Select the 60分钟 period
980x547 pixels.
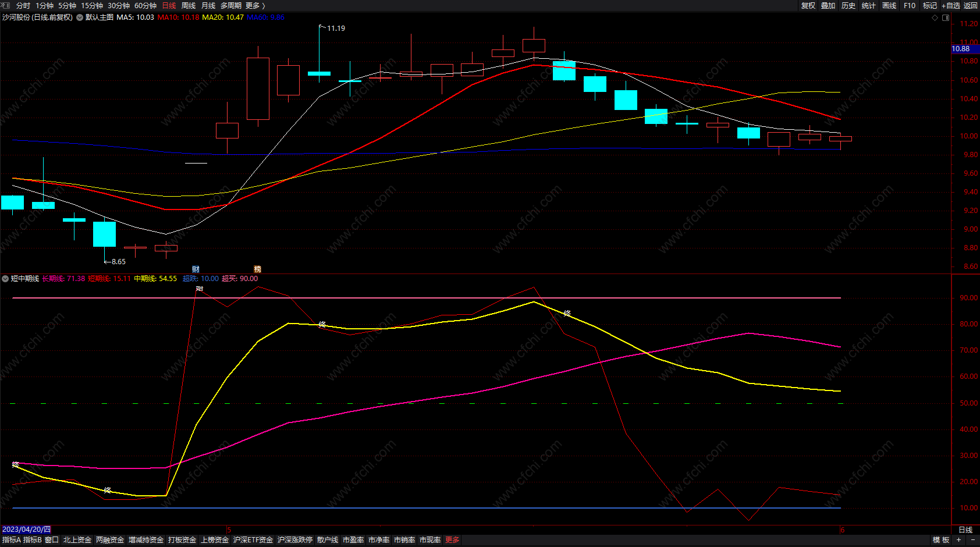click(x=145, y=5)
